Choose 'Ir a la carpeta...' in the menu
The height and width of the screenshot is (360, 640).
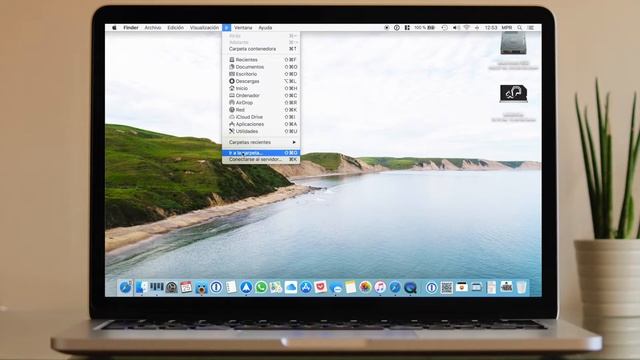pos(261,153)
